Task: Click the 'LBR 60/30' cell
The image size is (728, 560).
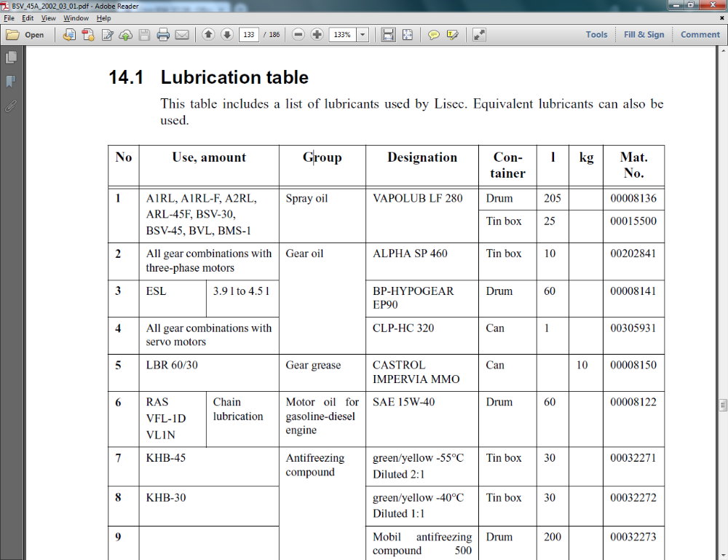Action: (172, 365)
